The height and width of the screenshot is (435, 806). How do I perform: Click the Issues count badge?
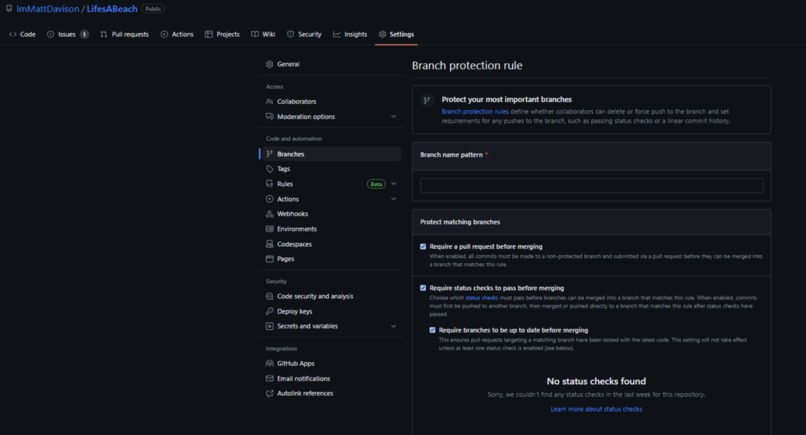(x=84, y=34)
